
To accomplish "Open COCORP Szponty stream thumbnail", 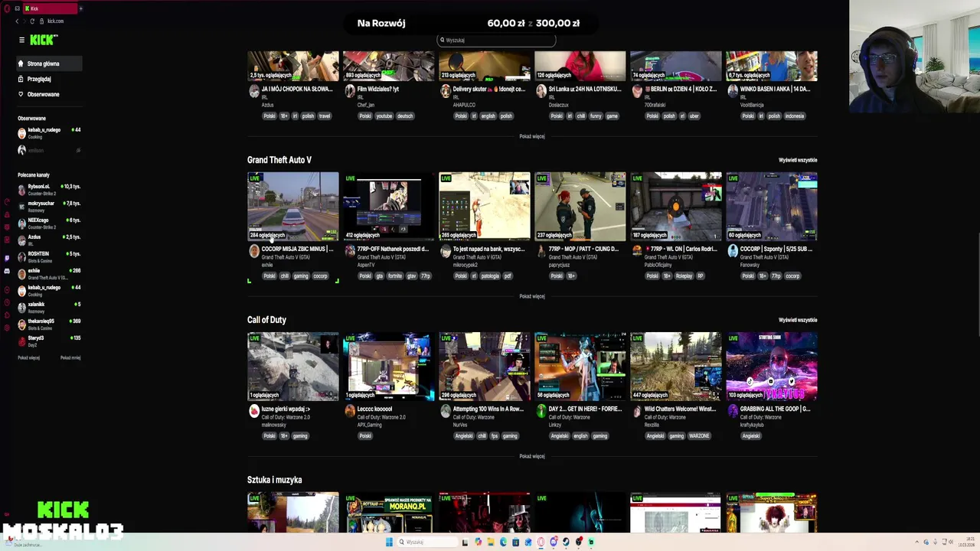I will pyautogui.click(x=771, y=207).
